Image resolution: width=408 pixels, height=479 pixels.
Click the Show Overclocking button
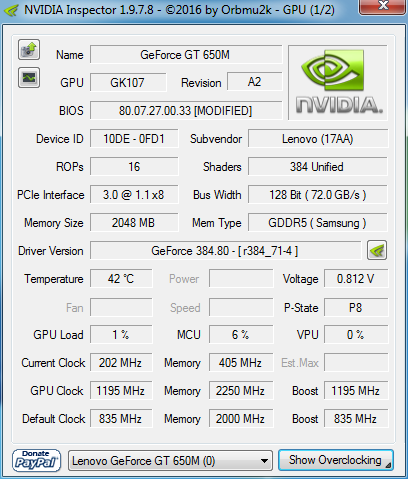[336, 460]
